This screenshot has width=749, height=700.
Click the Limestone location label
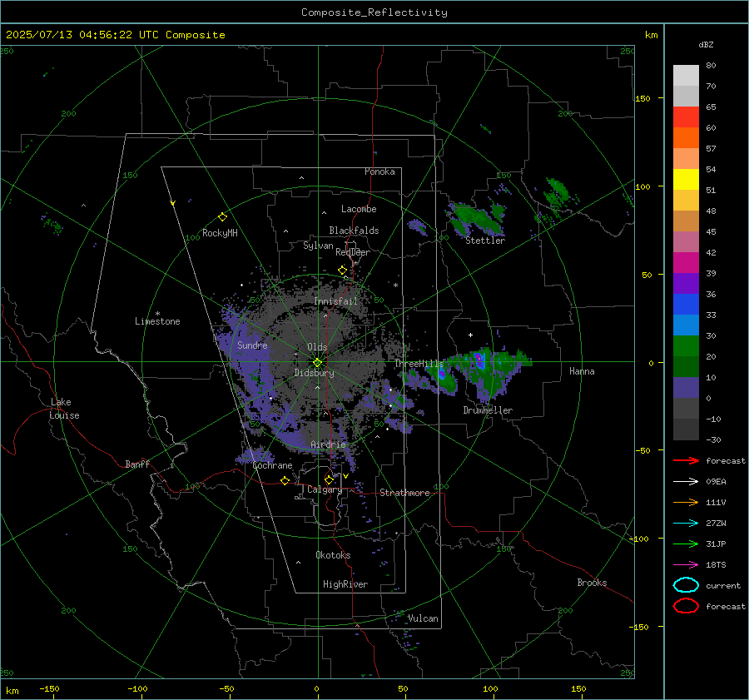point(157,321)
